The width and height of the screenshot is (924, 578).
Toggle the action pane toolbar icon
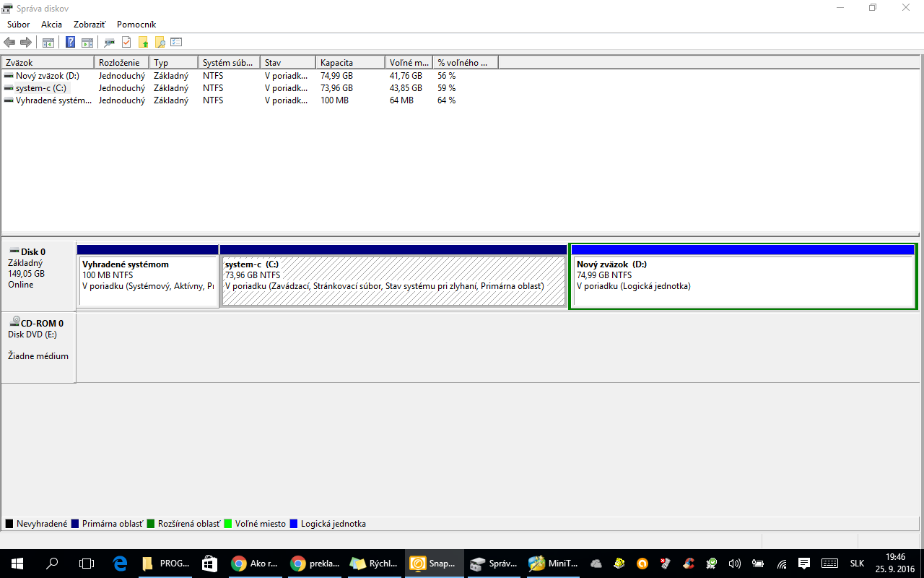[87, 43]
